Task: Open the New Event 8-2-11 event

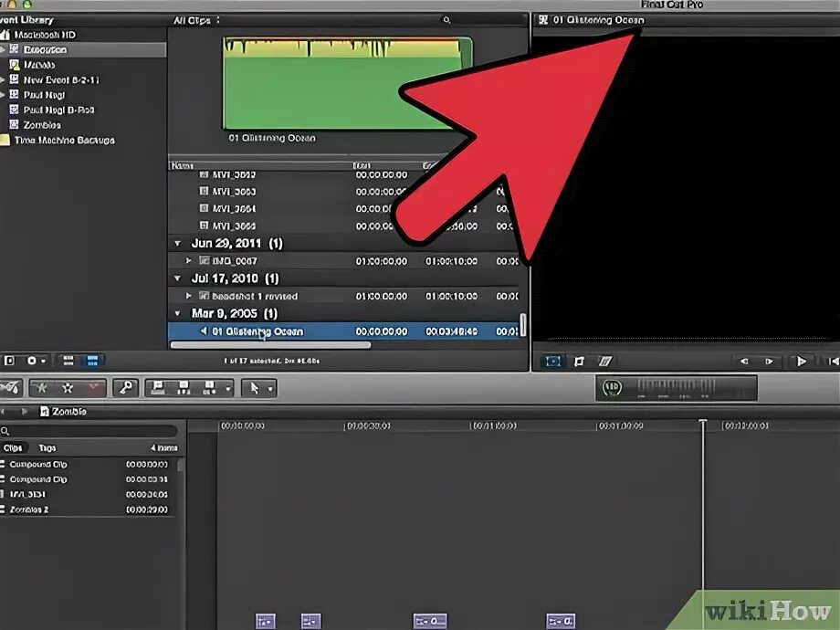Action: (x=61, y=79)
